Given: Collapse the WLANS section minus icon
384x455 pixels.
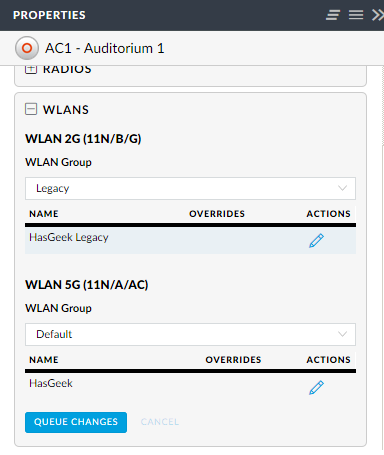Looking at the screenshot, I should (x=31, y=109).
